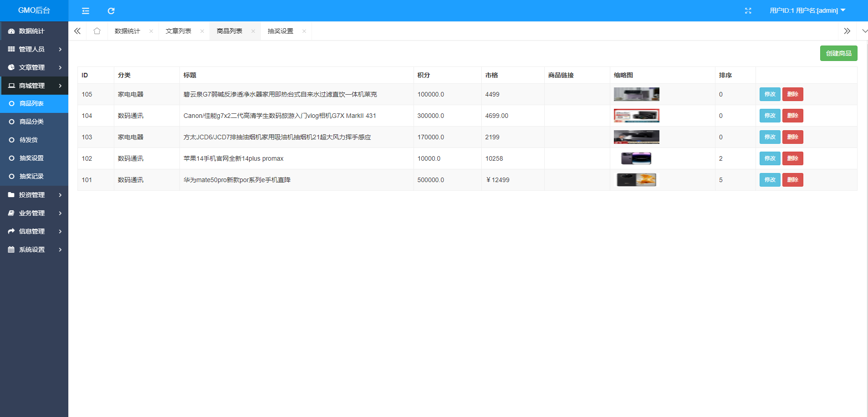
Task: Switch to the 抽奖设置 tab
Action: coord(280,31)
